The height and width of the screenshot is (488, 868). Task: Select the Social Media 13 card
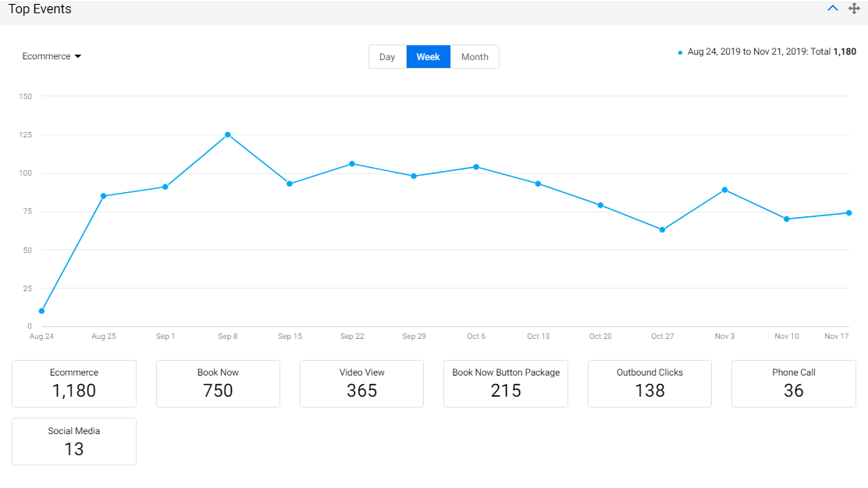click(74, 441)
